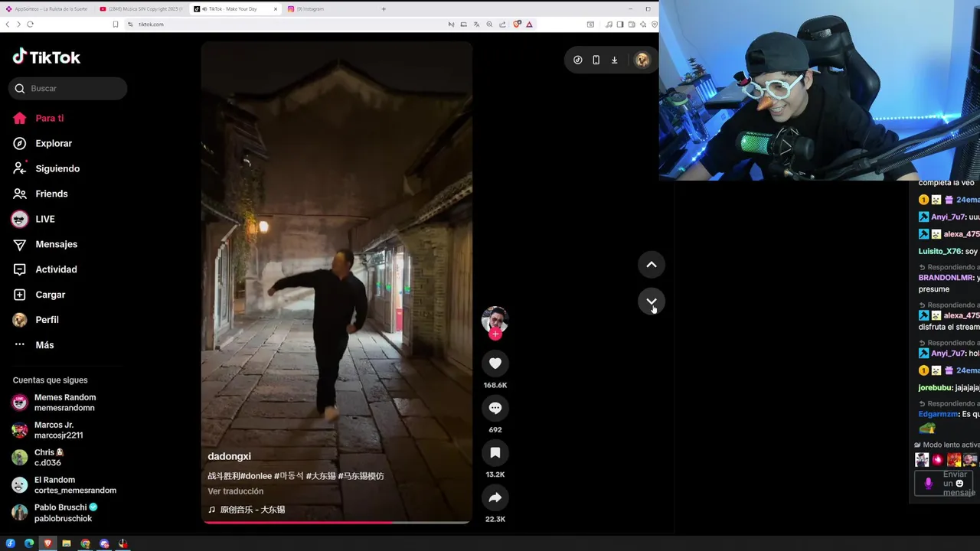The width and height of the screenshot is (980, 551).
Task: Like the video with the heart icon
Action: 495,364
